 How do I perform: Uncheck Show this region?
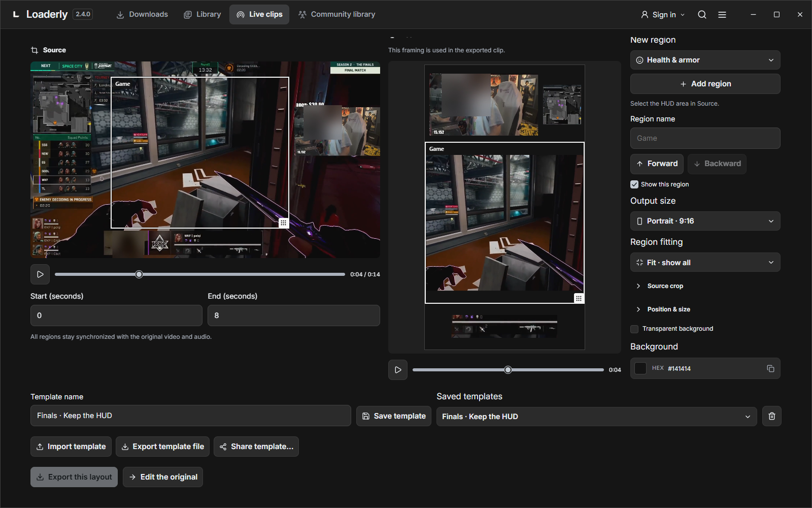[634, 184]
